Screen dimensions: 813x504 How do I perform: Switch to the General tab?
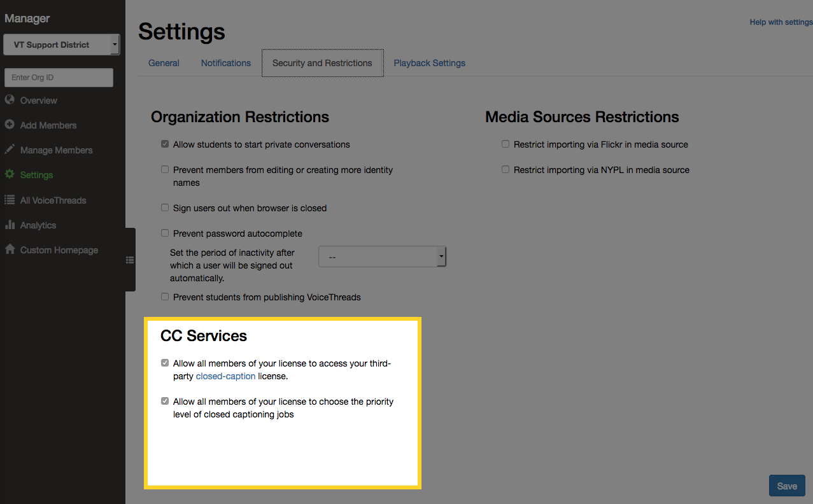[x=164, y=63]
